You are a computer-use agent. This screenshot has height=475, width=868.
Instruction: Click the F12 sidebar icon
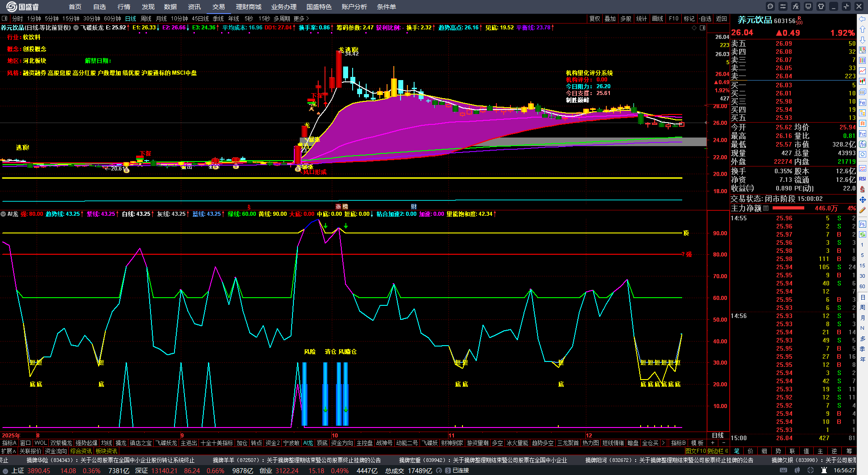[x=863, y=133]
